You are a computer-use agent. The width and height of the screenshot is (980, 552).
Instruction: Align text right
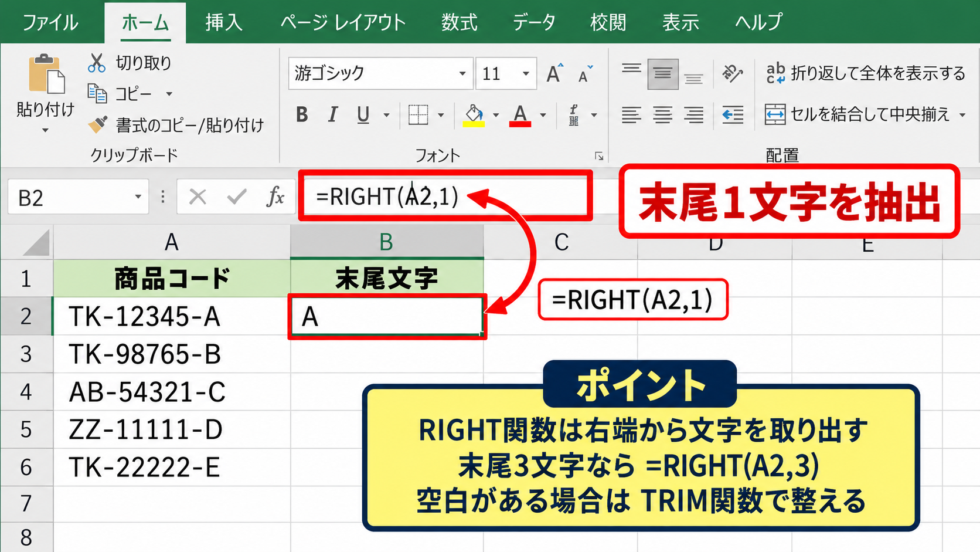click(693, 114)
